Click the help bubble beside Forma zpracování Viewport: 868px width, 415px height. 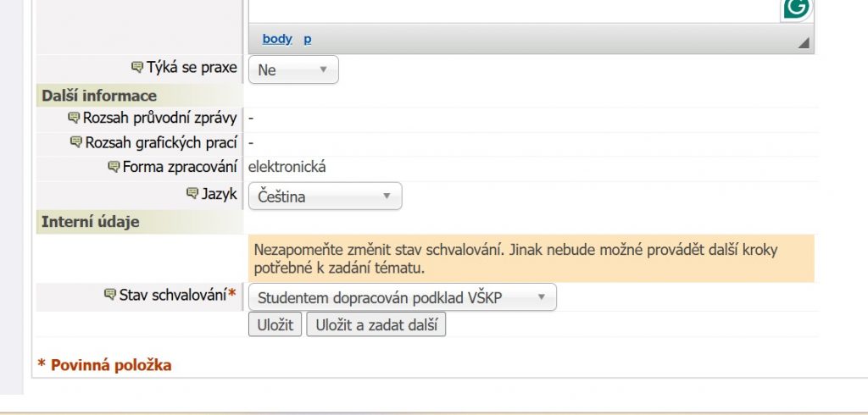click(114, 167)
